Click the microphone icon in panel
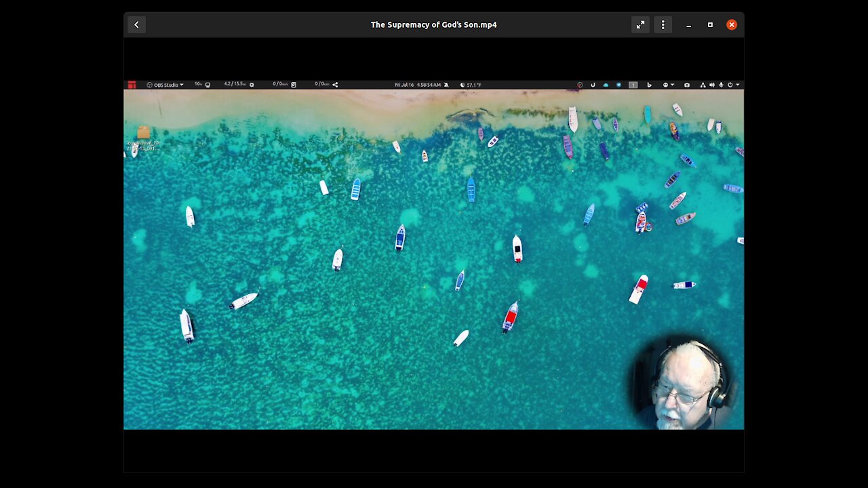The width and height of the screenshot is (868, 488). [x=721, y=85]
